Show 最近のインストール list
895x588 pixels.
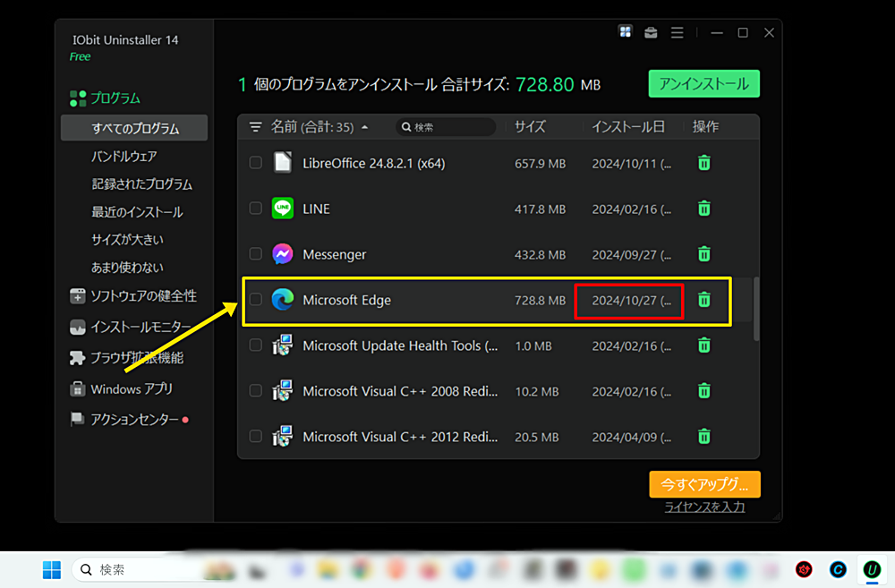[x=137, y=212]
